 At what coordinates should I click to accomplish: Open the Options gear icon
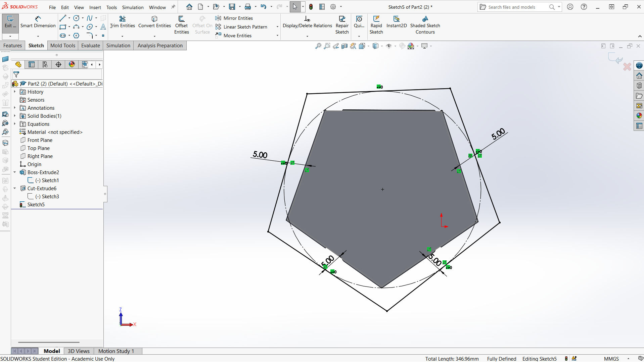coord(333,7)
